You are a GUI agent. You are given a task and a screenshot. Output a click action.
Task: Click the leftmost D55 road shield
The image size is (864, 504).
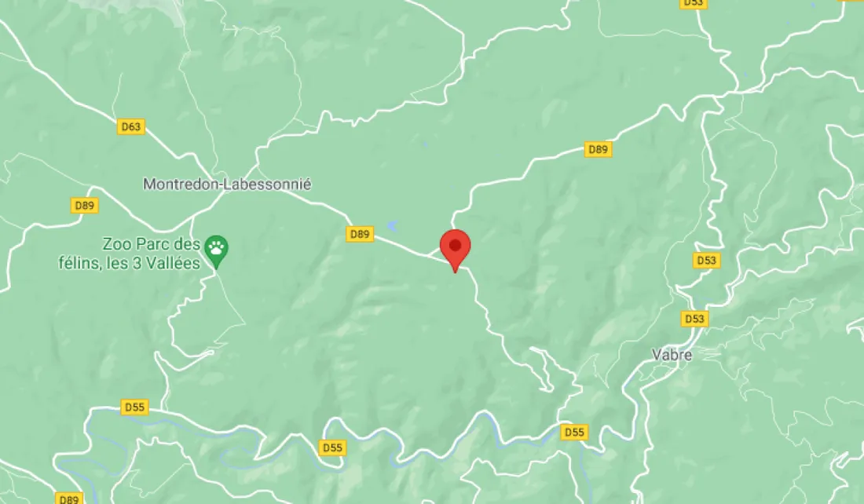pyautogui.click(x=134, y=407)
